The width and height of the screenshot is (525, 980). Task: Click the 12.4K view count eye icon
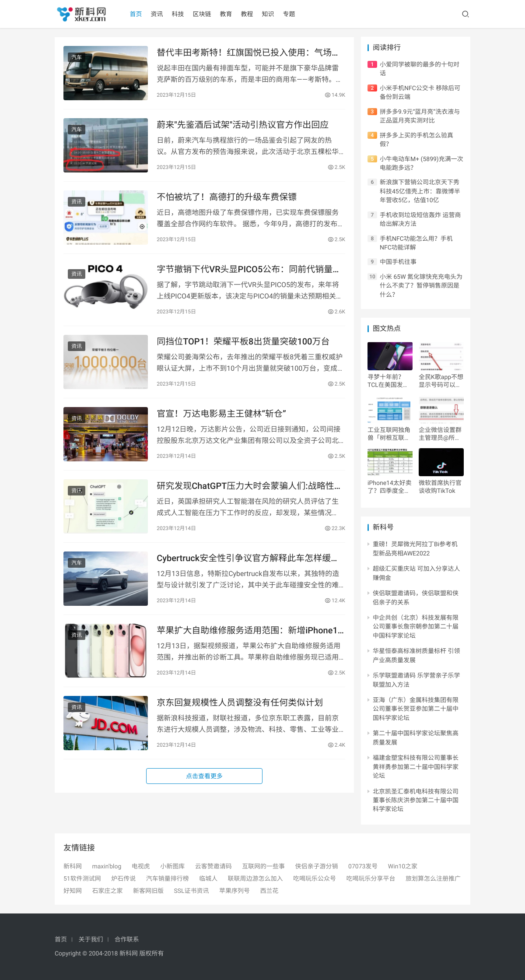point(327,601)
